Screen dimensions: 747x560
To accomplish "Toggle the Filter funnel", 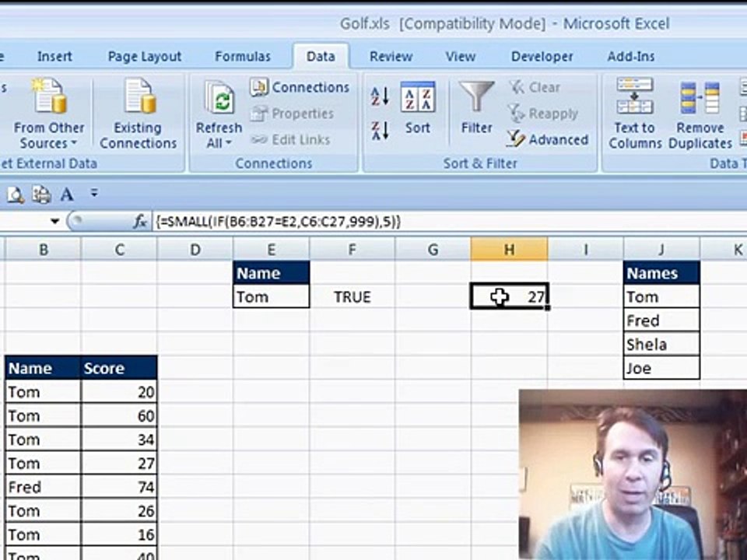I will point(476,109).
